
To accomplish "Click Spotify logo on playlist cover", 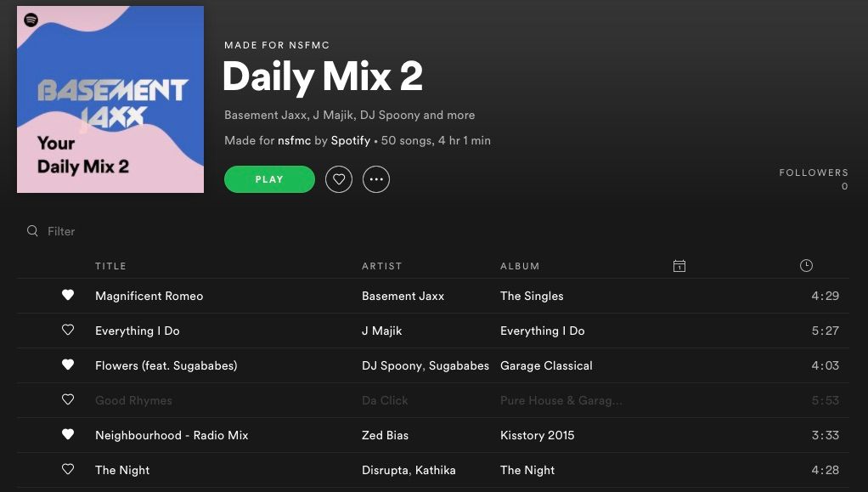I will [31, 20].
